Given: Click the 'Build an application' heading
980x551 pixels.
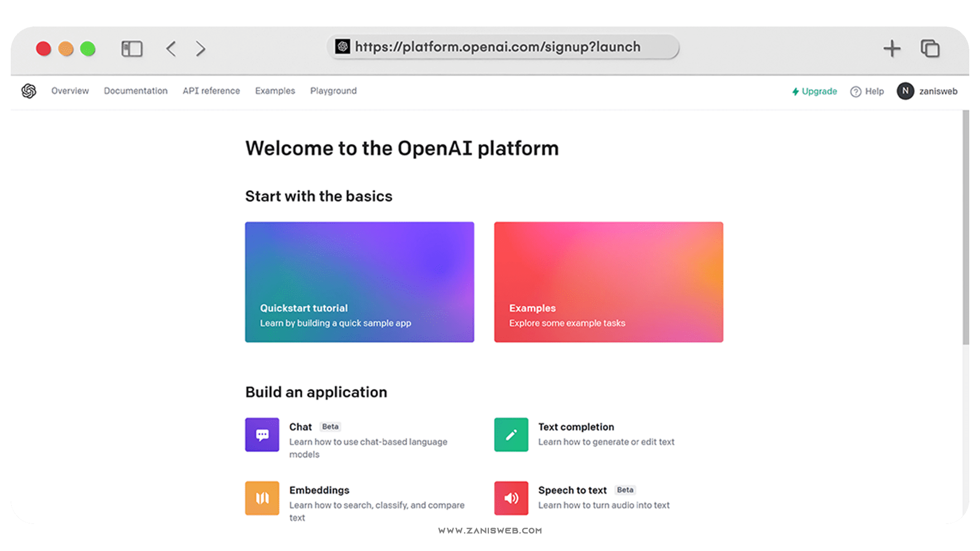Looking at the screenshot, I should (x=316, y=392).
